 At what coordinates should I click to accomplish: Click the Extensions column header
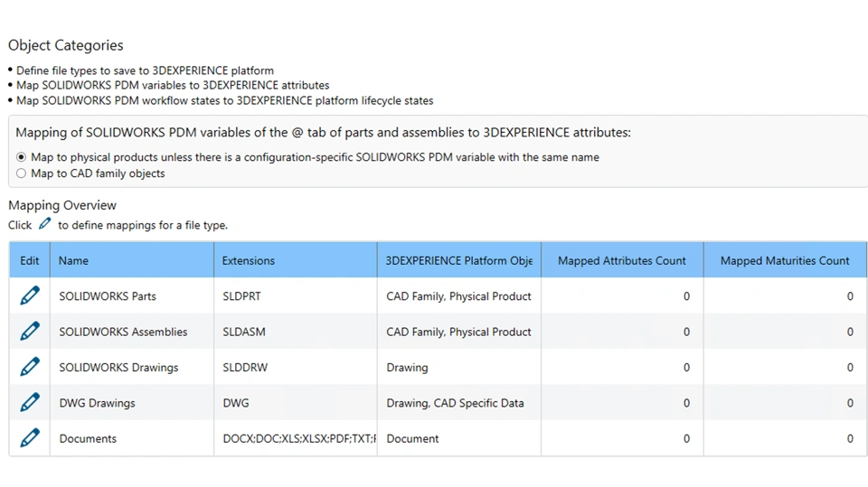coord(296,260)
